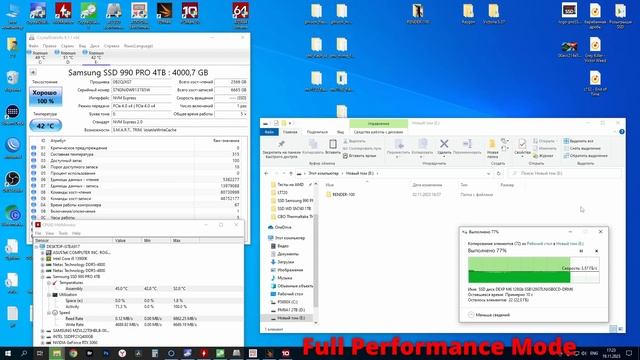
Task: Click Обратить выделение in Explorer ribbon
Action: tap(585, 156)
